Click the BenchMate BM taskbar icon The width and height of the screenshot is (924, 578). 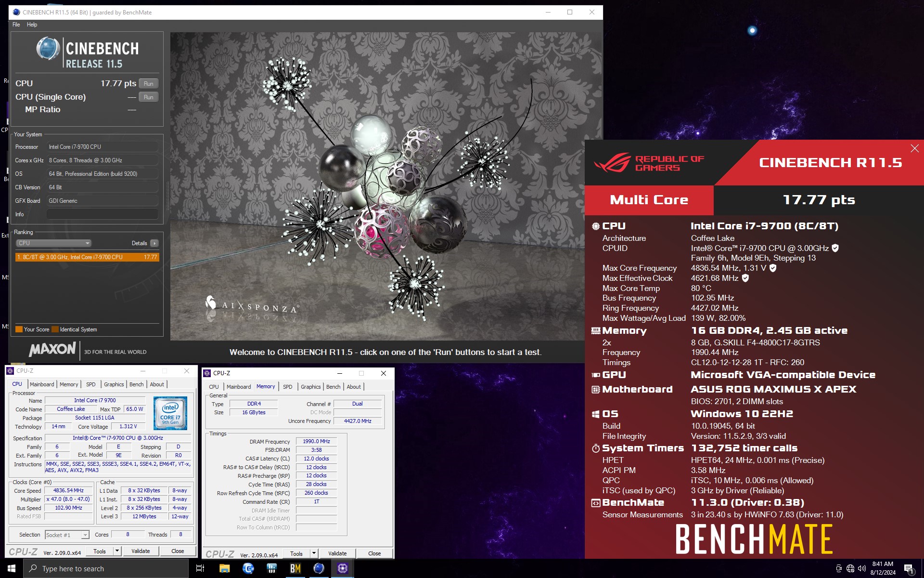[x=295, y=568]
